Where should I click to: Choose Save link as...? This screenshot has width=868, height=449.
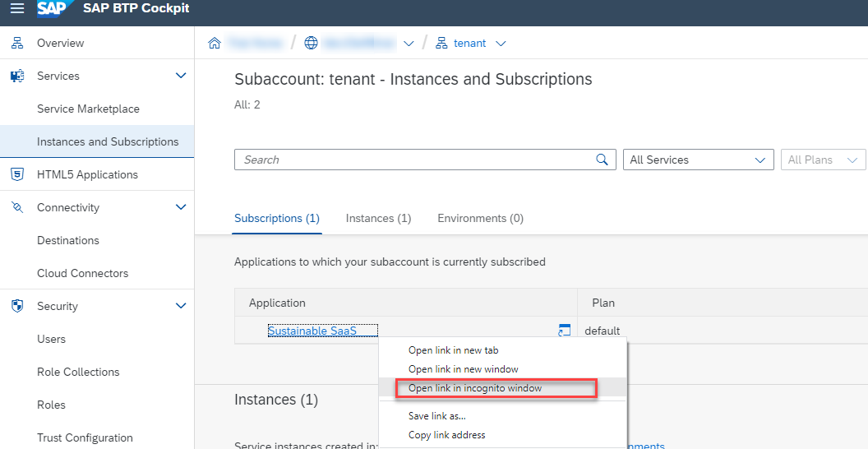tap(436, 416)
